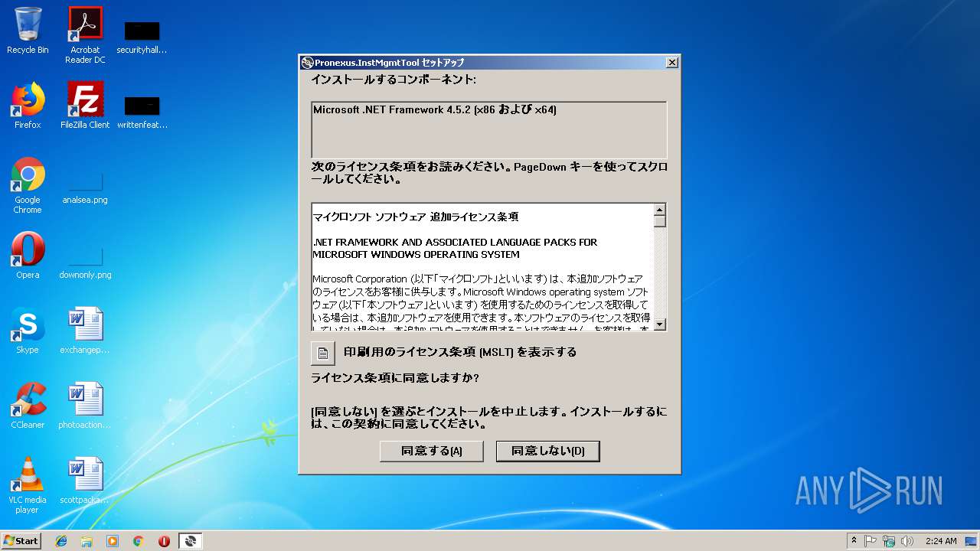Click the license text scrollbar thumb
Viewport: 980px width, 551px height.
coord(660,221)
